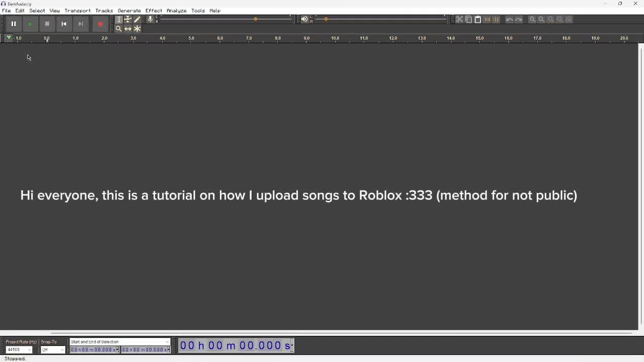Click the playback level slider knob
644x362 pixels.
point(326,19)
